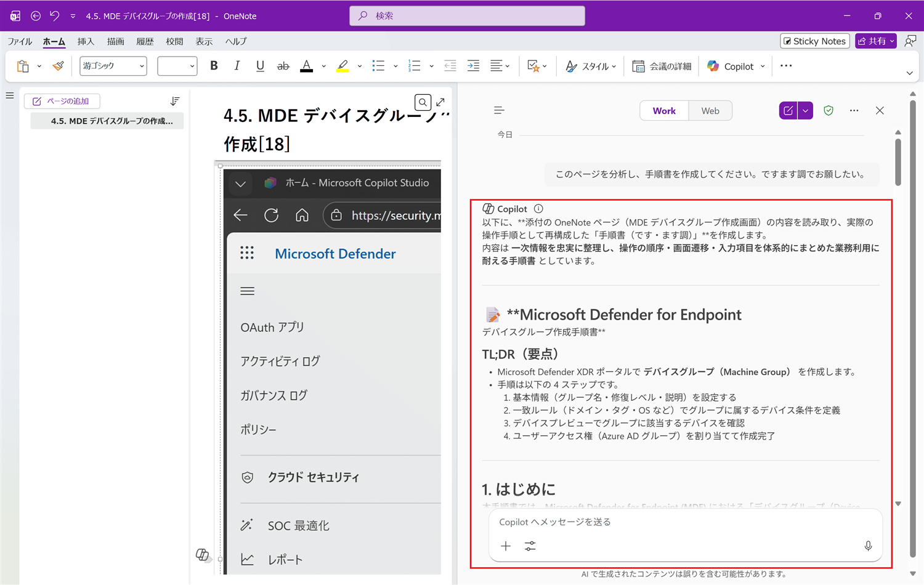This screenshot has width=924, height=585.
Task: Click the Paste clipboard icon
Action: [x=23, y=66]
